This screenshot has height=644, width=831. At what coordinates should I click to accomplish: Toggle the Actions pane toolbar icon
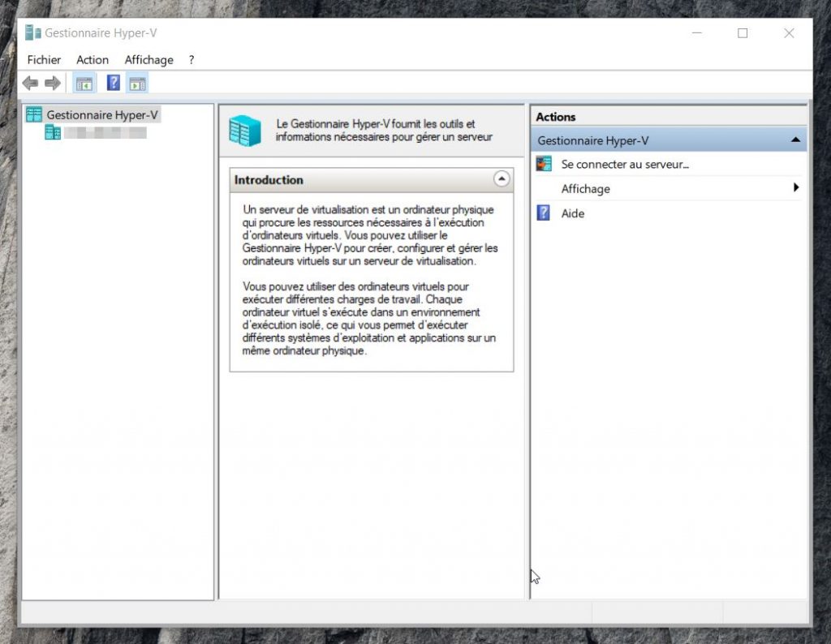(137, 84)
